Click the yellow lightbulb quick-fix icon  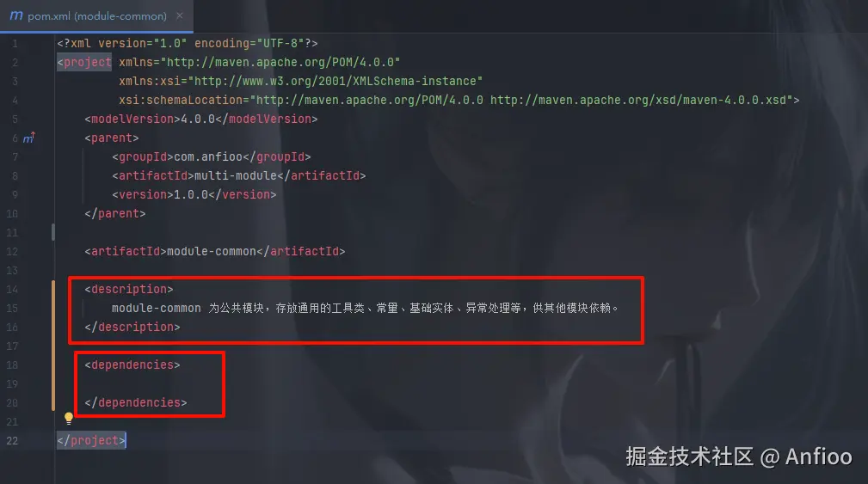pos(69,418)
